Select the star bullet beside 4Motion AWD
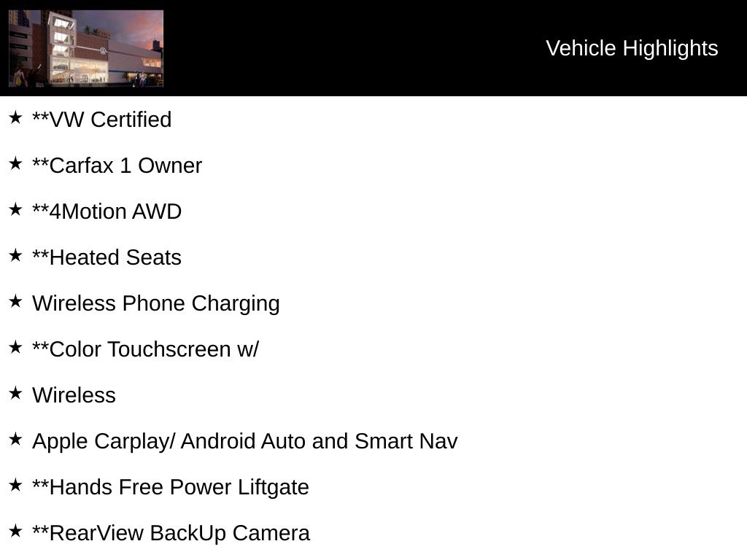747x560 pixels. [x=15, y=209]
